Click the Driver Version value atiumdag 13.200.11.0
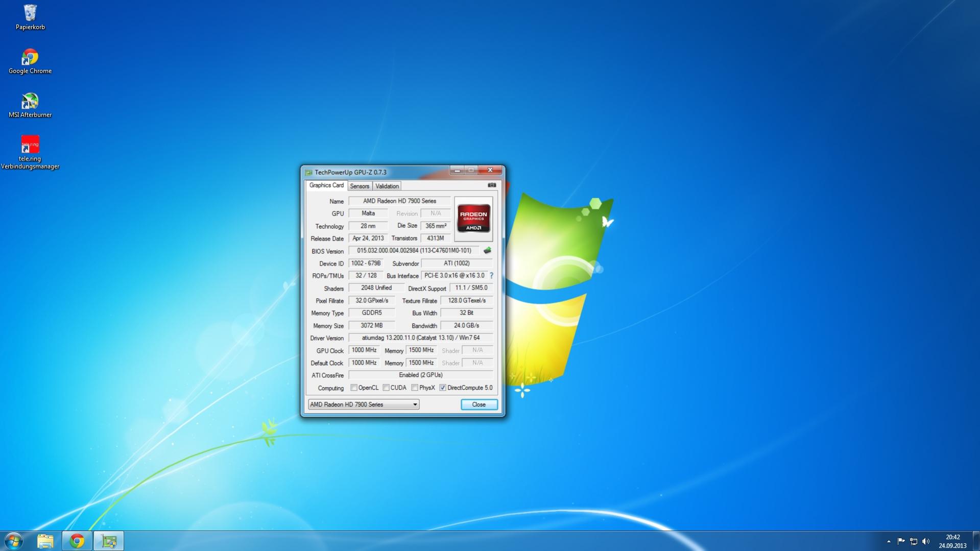Image resolution: width=980 pixels, height=551 pixels. pyautogui.click(x=421, y=338)
